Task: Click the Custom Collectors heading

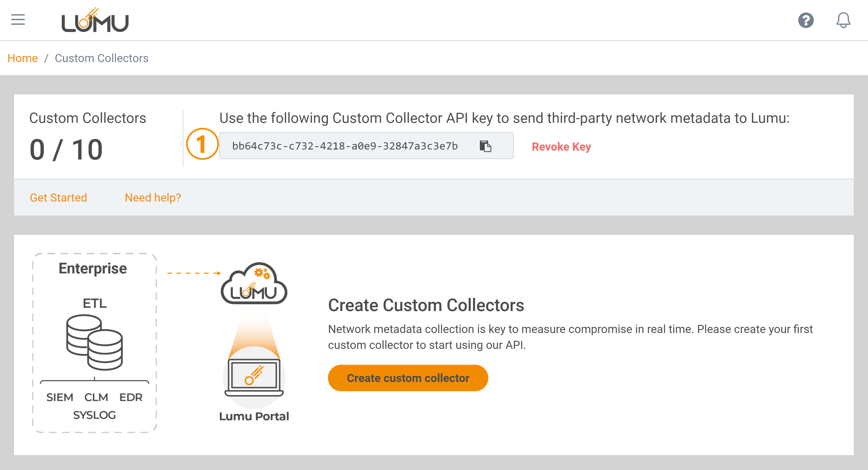Action: [x=88, y=118]
